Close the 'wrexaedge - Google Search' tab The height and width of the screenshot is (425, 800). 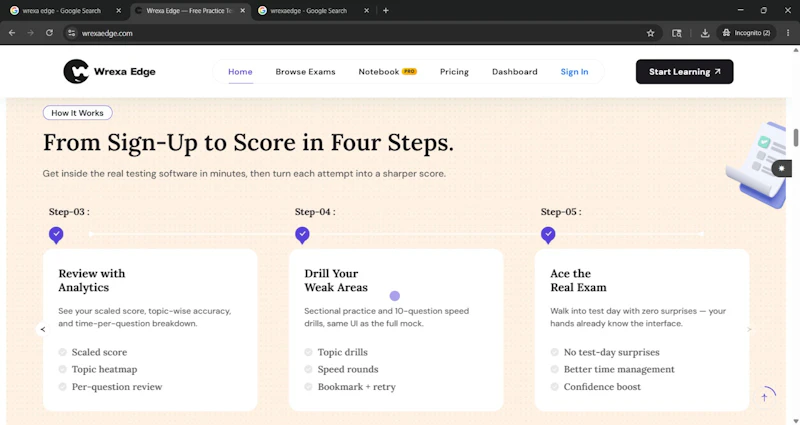coord(366,10)
